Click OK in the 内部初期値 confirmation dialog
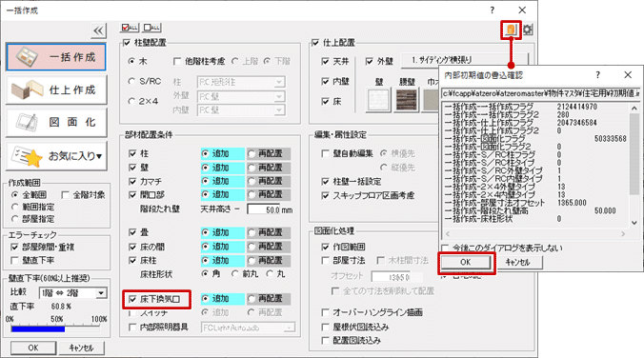The height and width of the screenshot is (358, 644). tap(466, 262)
